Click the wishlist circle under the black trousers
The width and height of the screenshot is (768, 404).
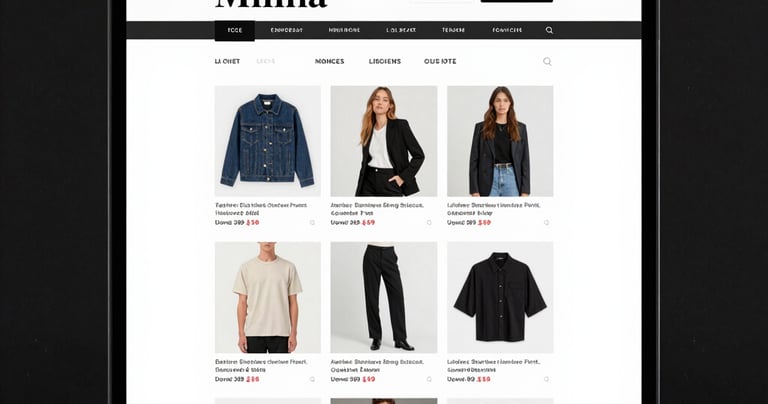[x=429, y=379]
